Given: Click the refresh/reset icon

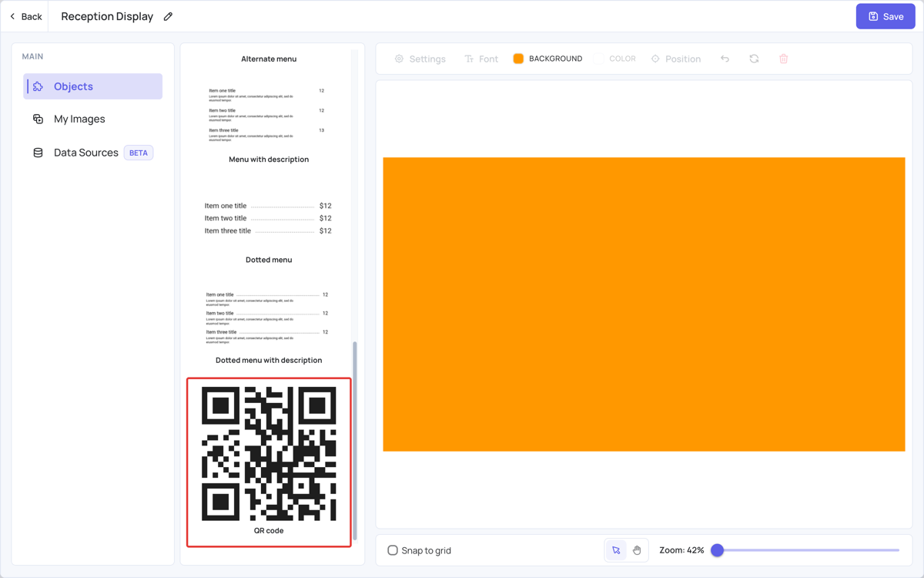Looking at the screenshot, I should click(754, 59).
